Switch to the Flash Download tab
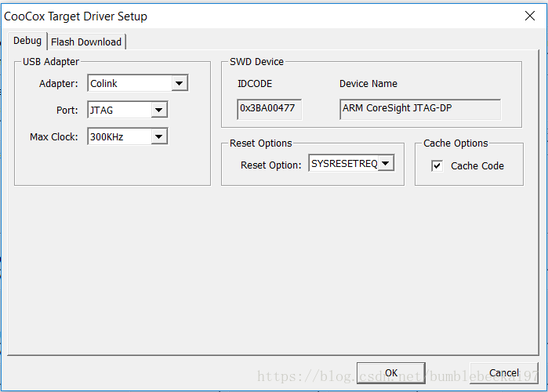548x392 pixels. point(86,42)
